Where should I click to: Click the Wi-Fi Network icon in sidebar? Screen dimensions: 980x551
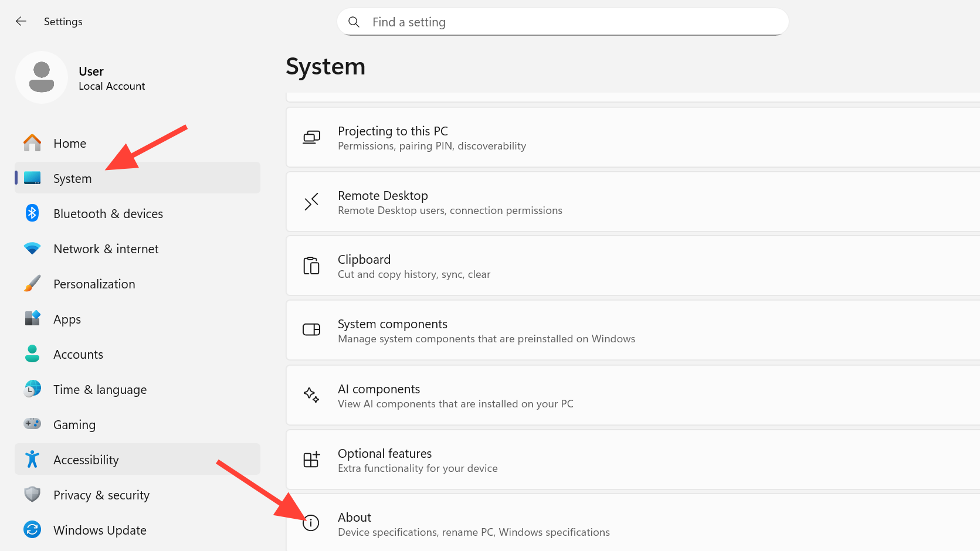pyautogui.click(x=32, y=249)
